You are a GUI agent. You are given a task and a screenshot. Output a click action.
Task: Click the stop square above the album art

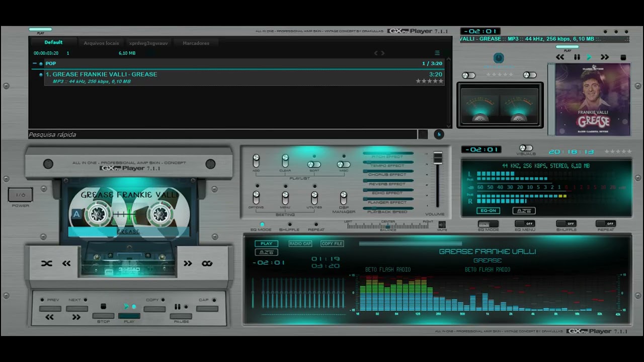(x=623, y=58)
